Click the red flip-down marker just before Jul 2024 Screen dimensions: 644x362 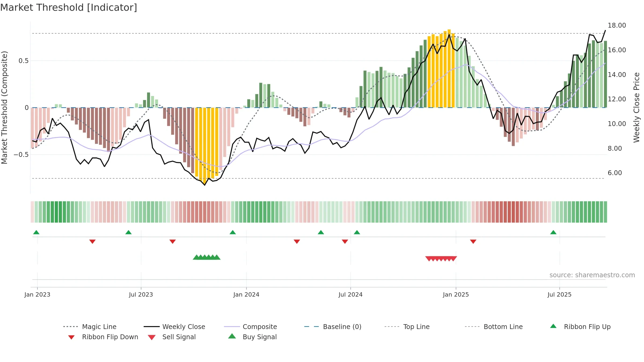click(x=345, y=242)
